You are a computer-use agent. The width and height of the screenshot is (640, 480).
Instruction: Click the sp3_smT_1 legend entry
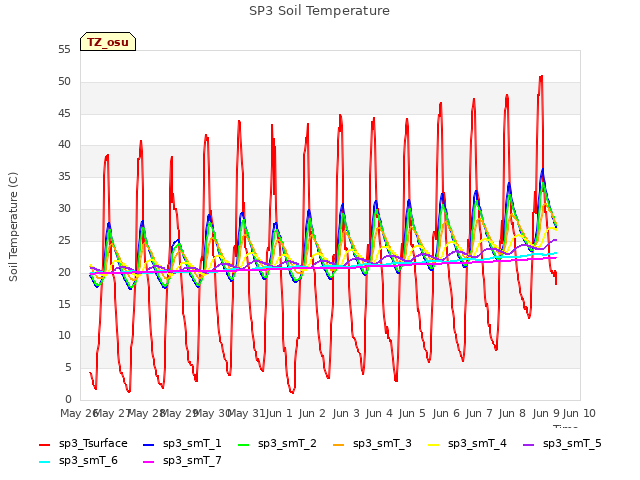point(182,443)
